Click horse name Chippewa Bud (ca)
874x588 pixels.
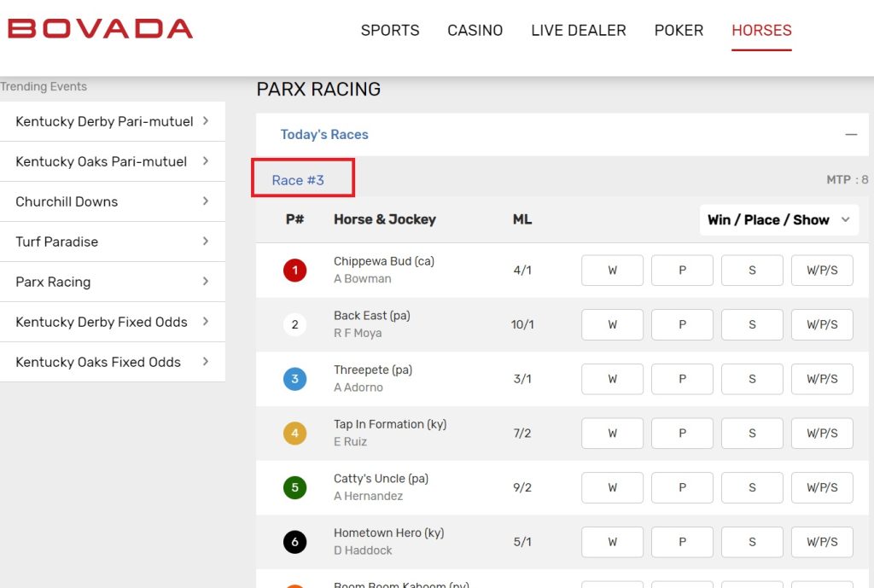[384, 261]
